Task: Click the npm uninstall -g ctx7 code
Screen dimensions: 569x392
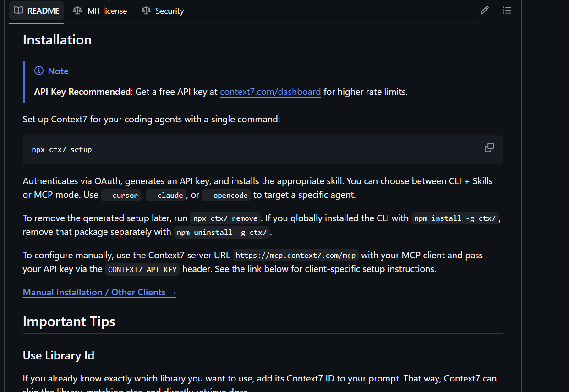Action: 222,232
